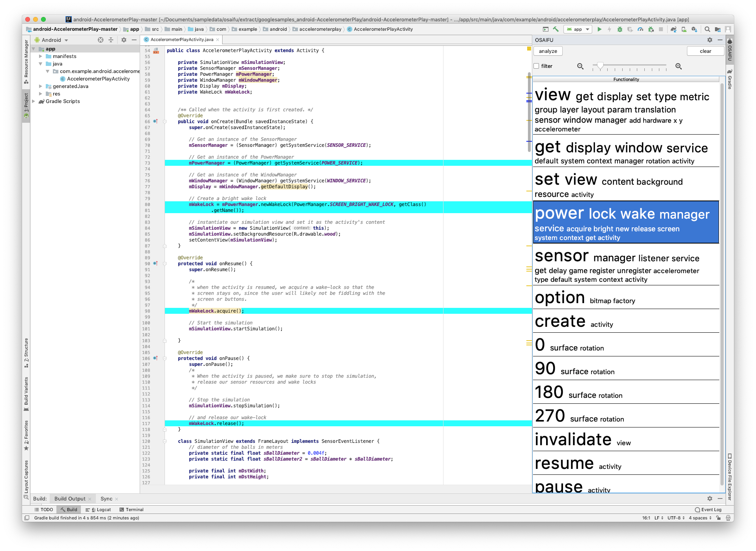Open the Terminal tool window
756x551 pixels.
131,510
